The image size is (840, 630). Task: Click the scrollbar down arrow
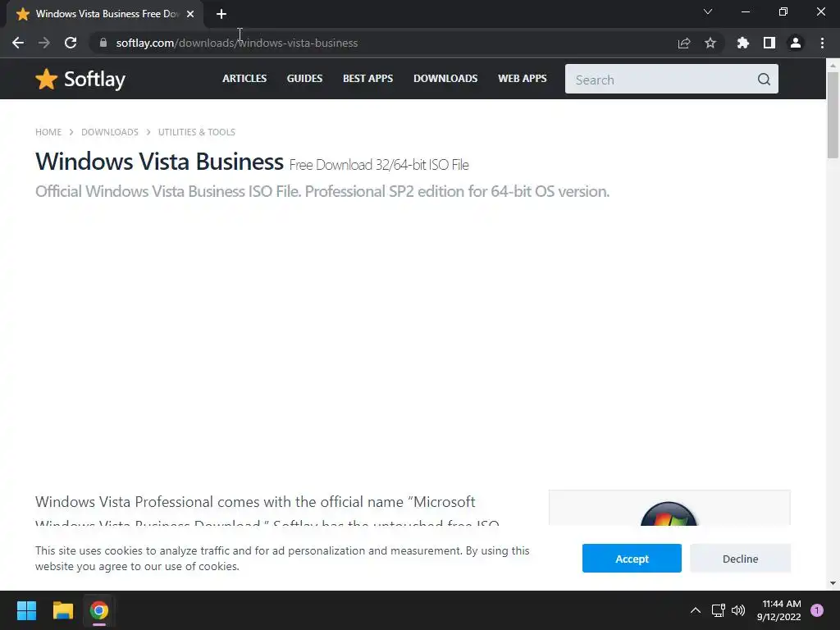click(x=833, y=583)
